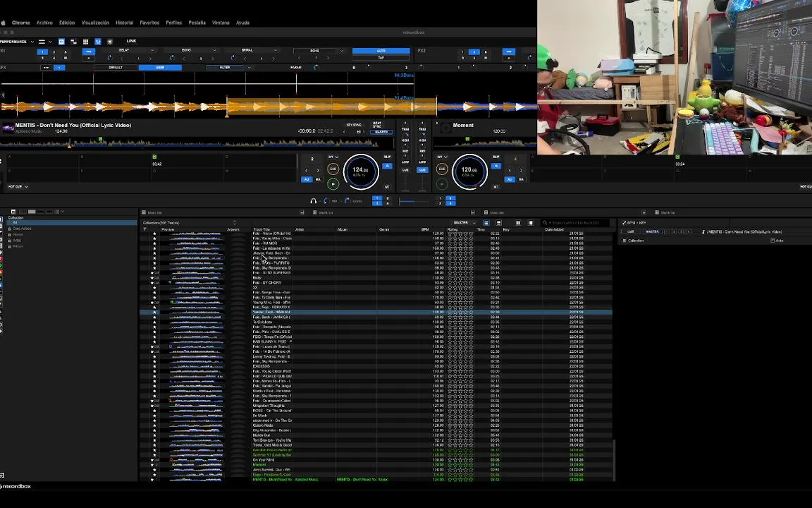
Task: Toggle SLIP mode on right deck
Action: click(x=496, y=157)
